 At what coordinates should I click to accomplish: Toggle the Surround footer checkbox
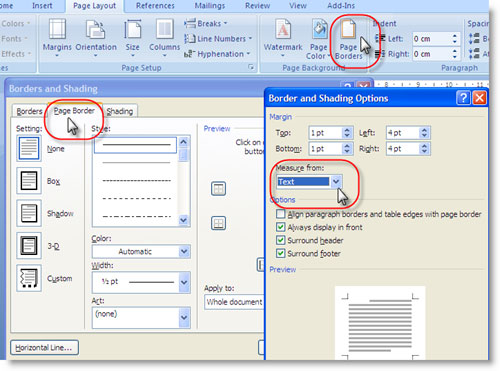point(281,253)
